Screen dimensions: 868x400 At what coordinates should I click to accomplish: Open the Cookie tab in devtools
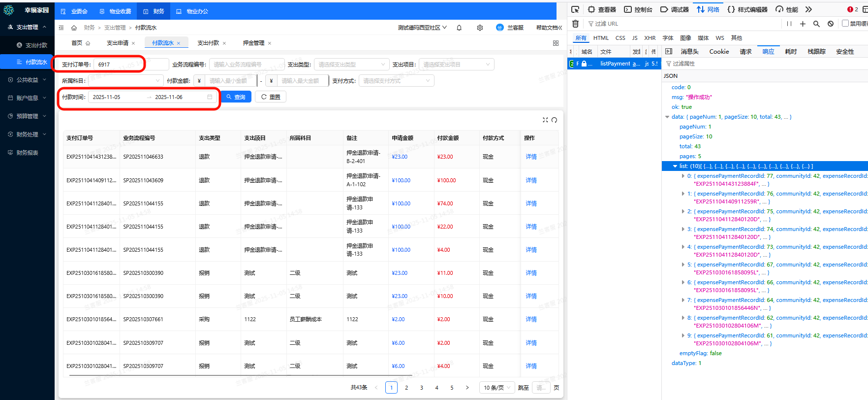tap(719, 51)
